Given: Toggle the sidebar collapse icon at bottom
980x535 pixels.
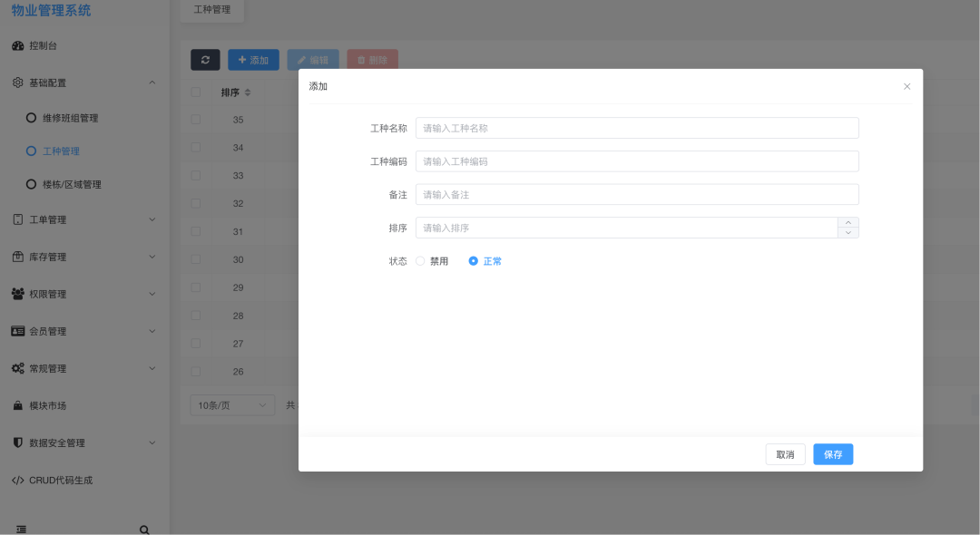Looking at the screenshot, I should 21,530.
